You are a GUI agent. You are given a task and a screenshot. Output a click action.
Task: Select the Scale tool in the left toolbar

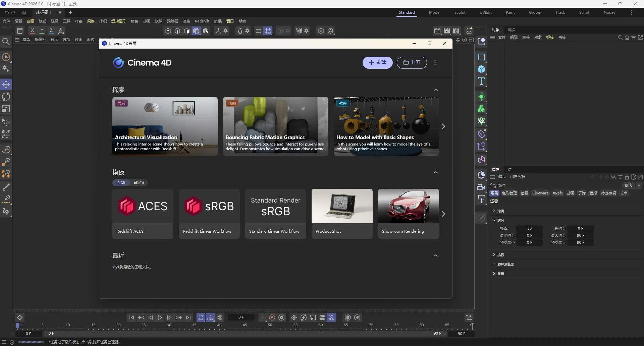(x=6, y=109)
